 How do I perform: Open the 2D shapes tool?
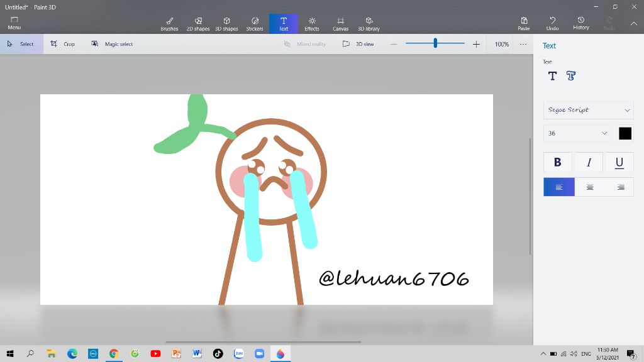(x=198, y=24)
